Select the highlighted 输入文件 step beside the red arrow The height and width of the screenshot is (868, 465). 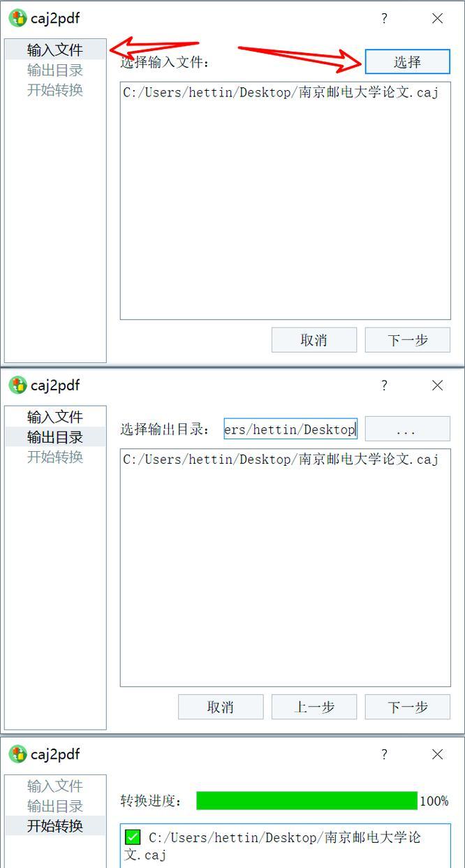(x=55, y=50)
